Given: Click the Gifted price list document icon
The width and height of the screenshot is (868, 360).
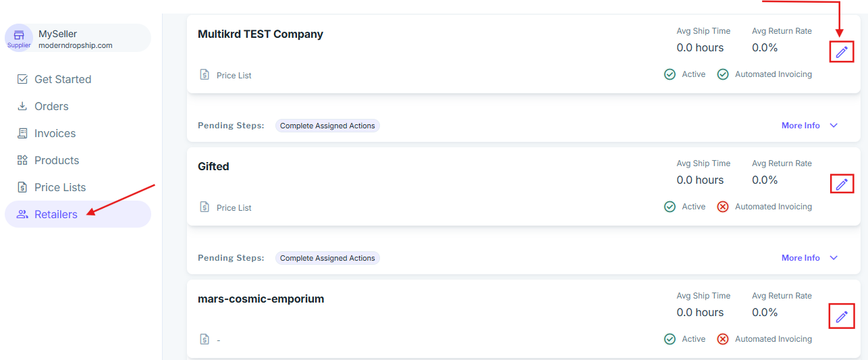Looking at the screenshot, I should coord(205,207).
